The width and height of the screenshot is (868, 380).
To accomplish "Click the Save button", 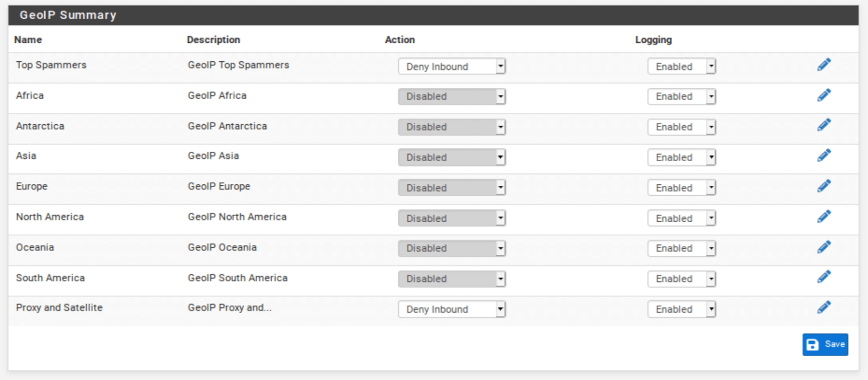I will (825, 344).
